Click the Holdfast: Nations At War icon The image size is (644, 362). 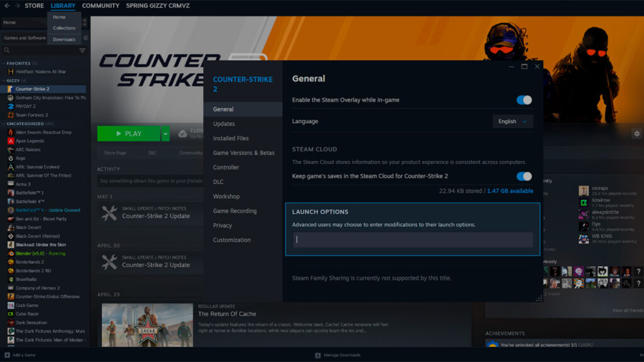11,72
